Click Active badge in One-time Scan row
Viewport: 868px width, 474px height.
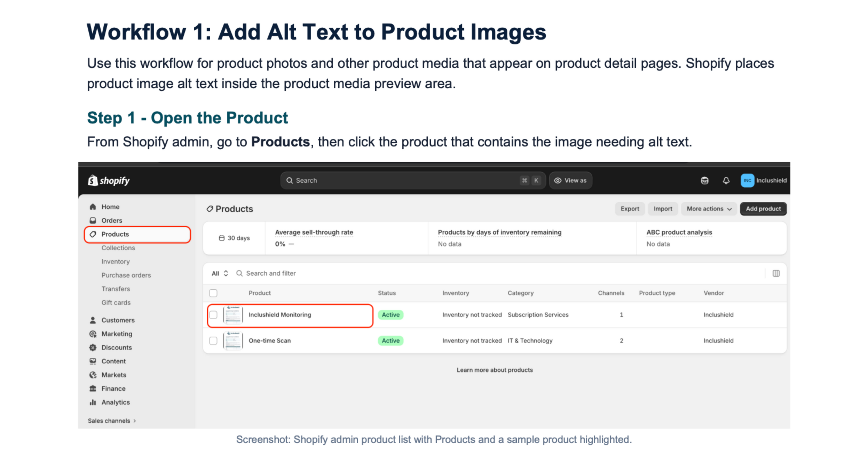[x=391, y=341]
